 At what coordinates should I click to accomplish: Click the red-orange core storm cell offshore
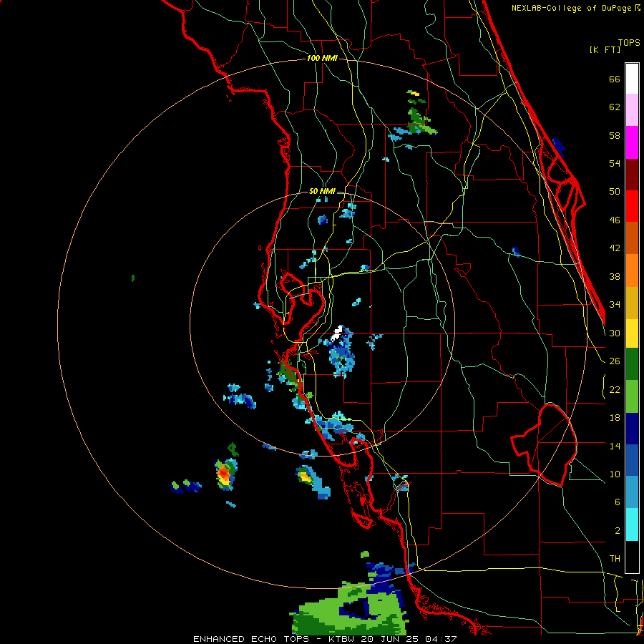223,474
